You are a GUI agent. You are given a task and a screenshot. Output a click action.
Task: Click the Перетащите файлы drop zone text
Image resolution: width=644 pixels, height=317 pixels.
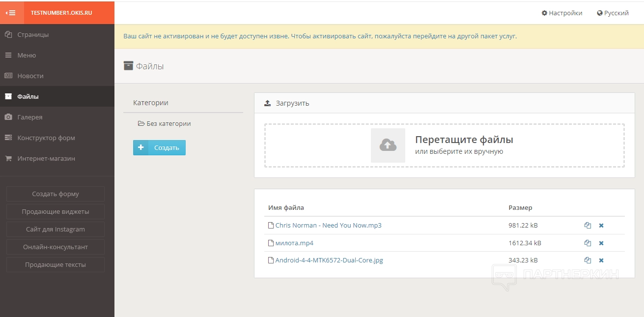click(x=464, y=140)
